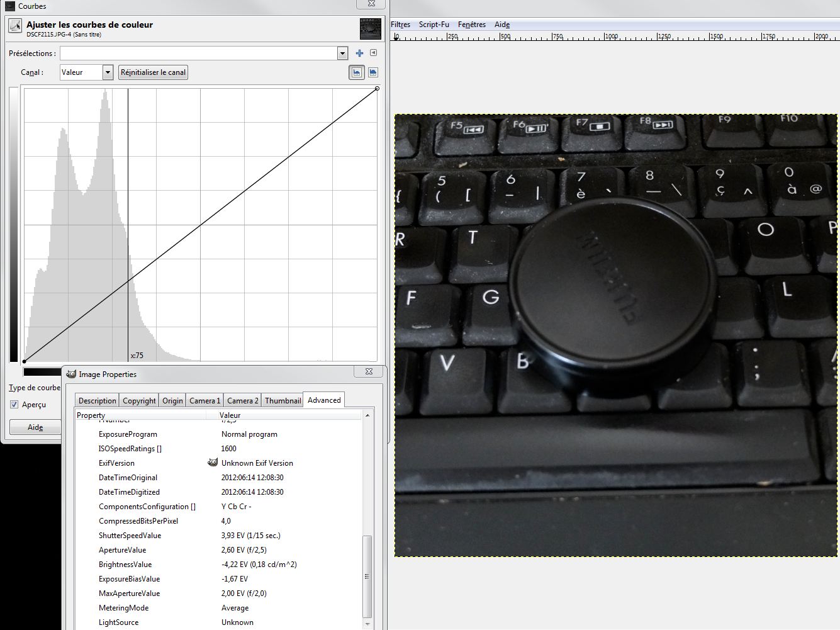
Task: Click the value -4,22 EV (0,18 cd/m^2)
Action: 259,565
